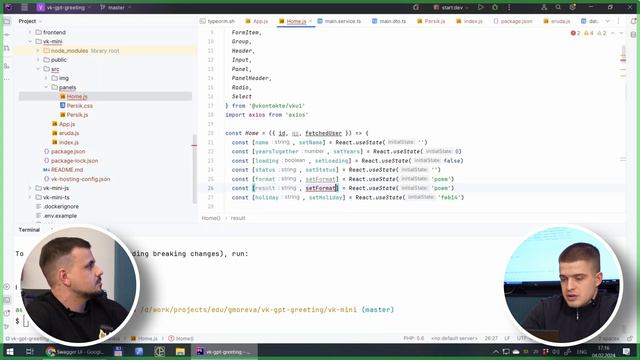The width and height of the screenshot is (640, 360).
Task: Open the start:dev run configuration dropdown
Action: click(451, 7)
